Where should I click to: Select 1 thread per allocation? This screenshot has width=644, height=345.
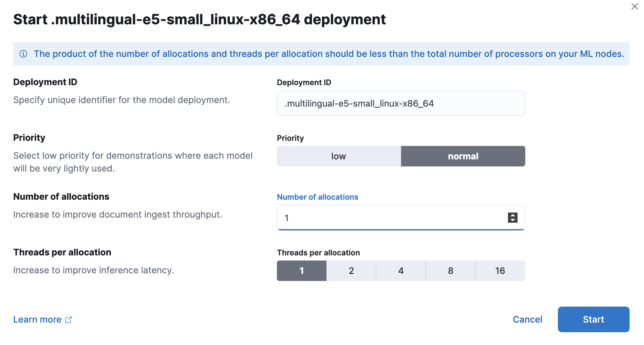[x=301, y=270]
